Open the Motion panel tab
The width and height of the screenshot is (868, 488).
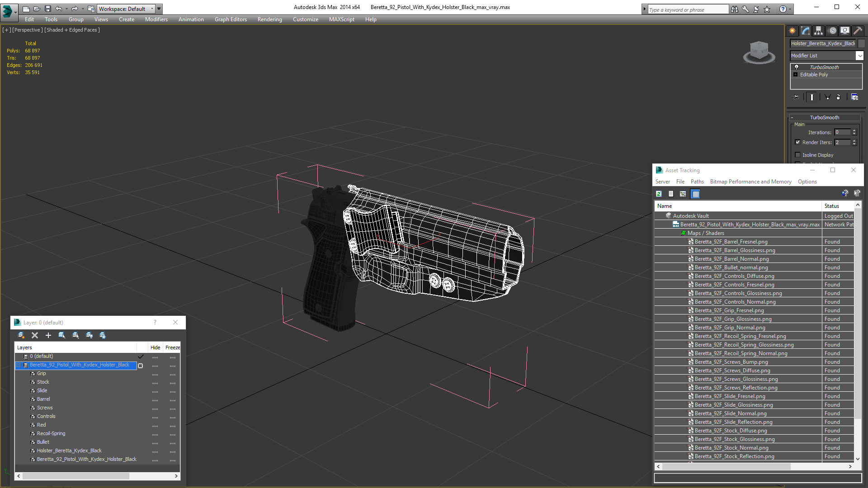point(832,31)
